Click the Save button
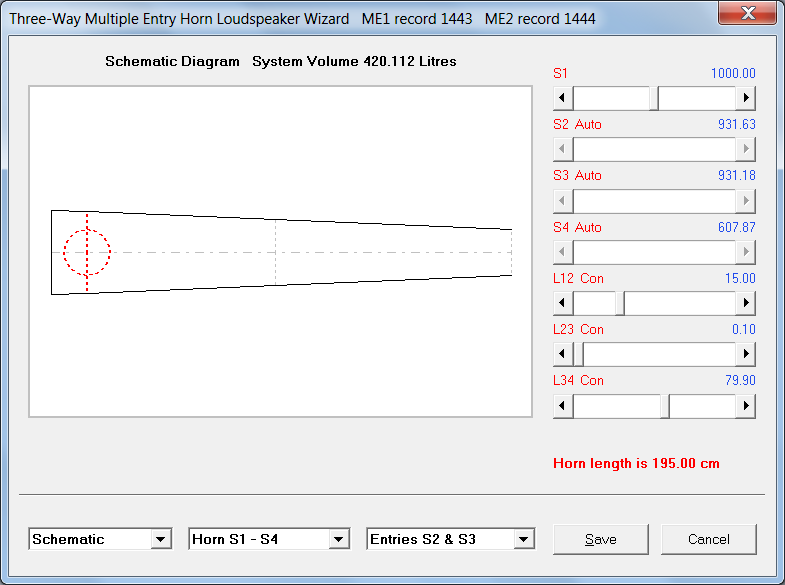The image size is (785, 585). coord(601,539)
